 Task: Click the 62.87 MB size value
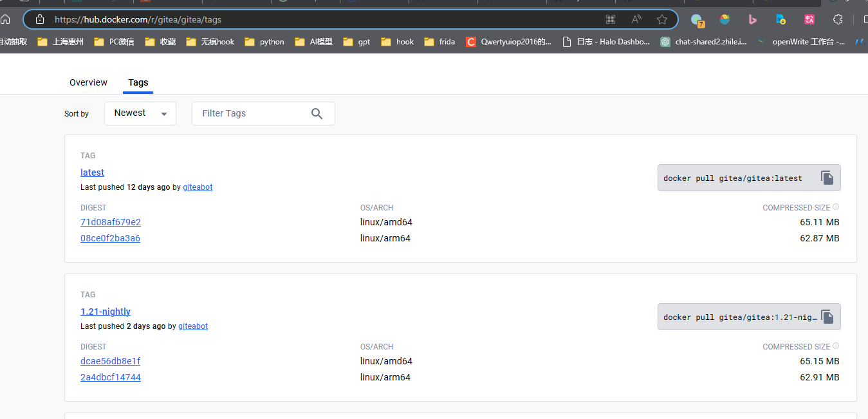click(820, 238)
